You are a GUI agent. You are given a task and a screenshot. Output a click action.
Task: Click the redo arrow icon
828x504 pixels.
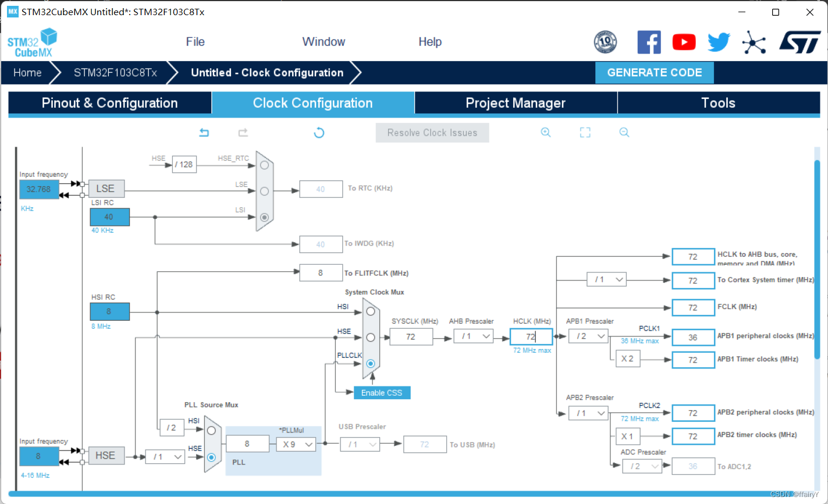pos(243,133)
